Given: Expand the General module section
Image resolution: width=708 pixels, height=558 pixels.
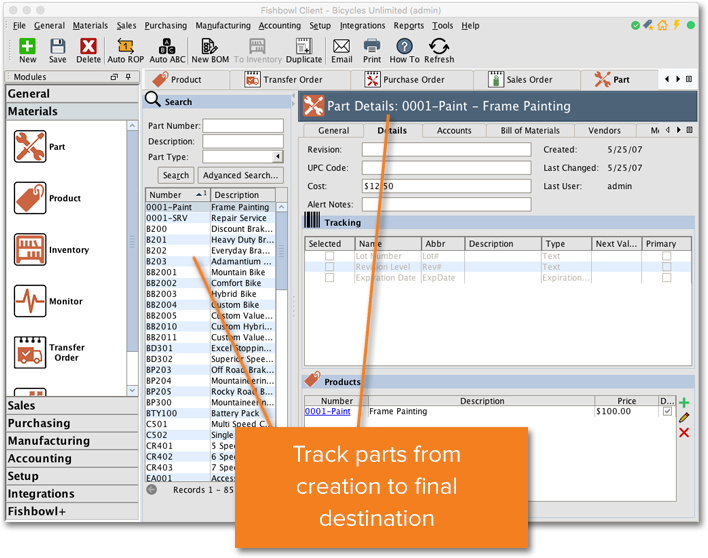Looking at the screenshot, I should (72, 93).
